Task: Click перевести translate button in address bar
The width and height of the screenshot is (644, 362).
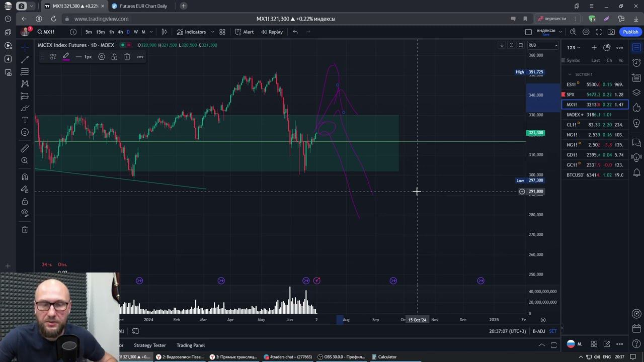Action: tap(552, 19)
